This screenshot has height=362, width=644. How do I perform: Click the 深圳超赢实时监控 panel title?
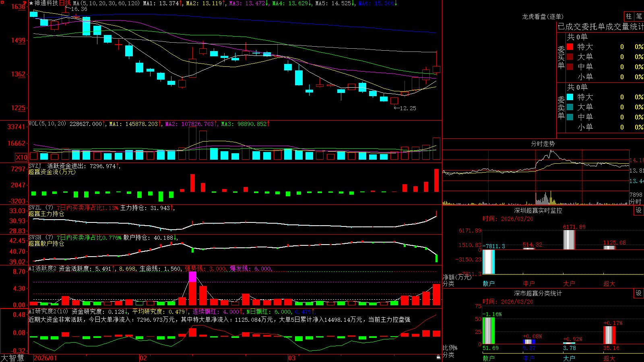pyautogui.click(x=538, y=210)
